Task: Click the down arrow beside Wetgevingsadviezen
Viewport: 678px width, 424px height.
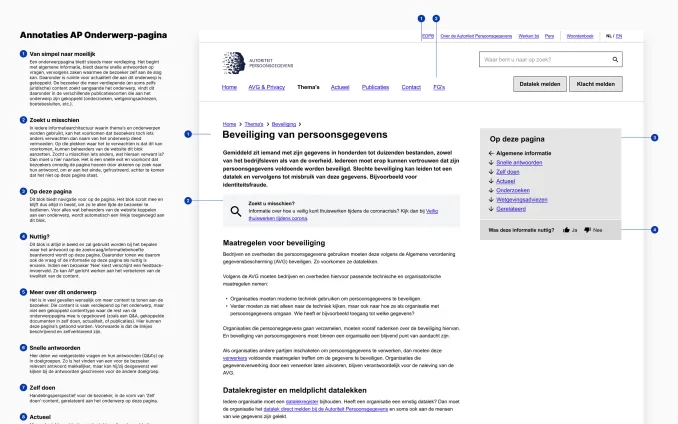Action: pyautogui.click(x=491, y=200)
